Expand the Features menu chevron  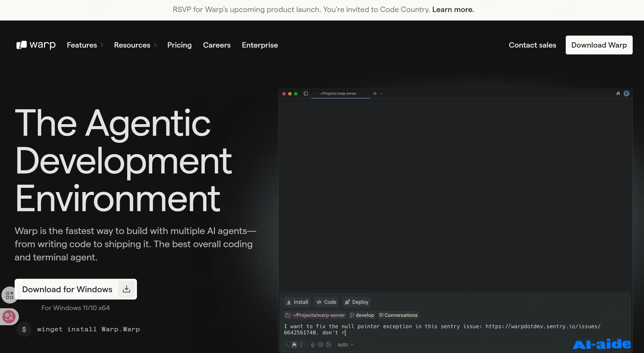click(102, 45)
